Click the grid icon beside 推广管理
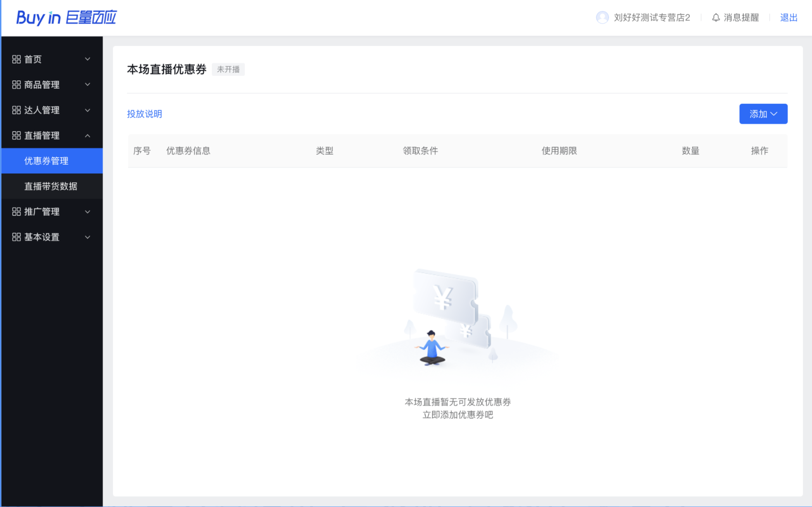Screen dimensions: 812x507 (x=16, y=212)
